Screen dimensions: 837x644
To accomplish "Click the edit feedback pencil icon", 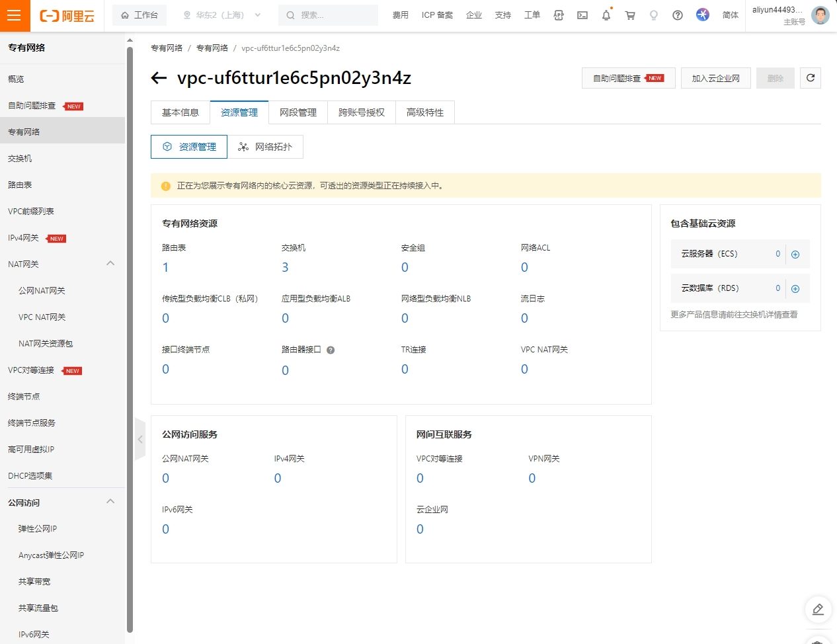I will coord(818,609).
